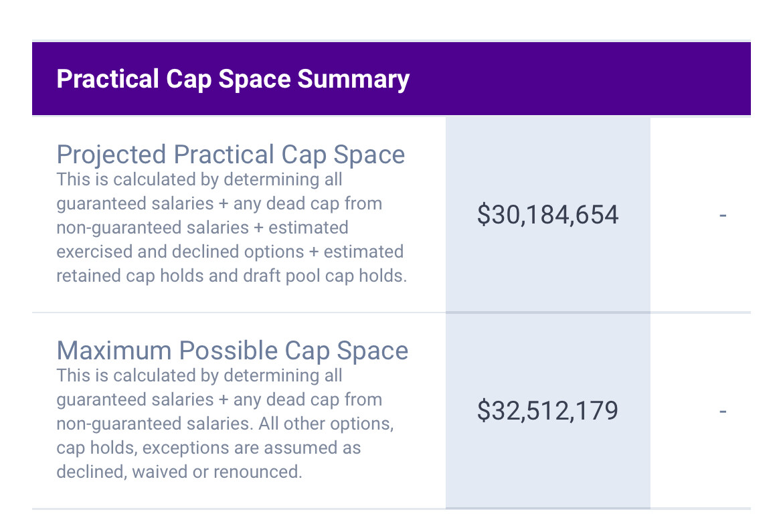Click the "Practical Cap Space Summary" header title

pos(233,79)
